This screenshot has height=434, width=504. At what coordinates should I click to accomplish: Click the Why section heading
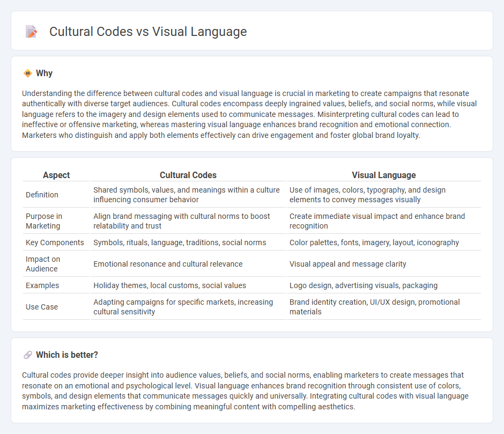tap(44, 73)
